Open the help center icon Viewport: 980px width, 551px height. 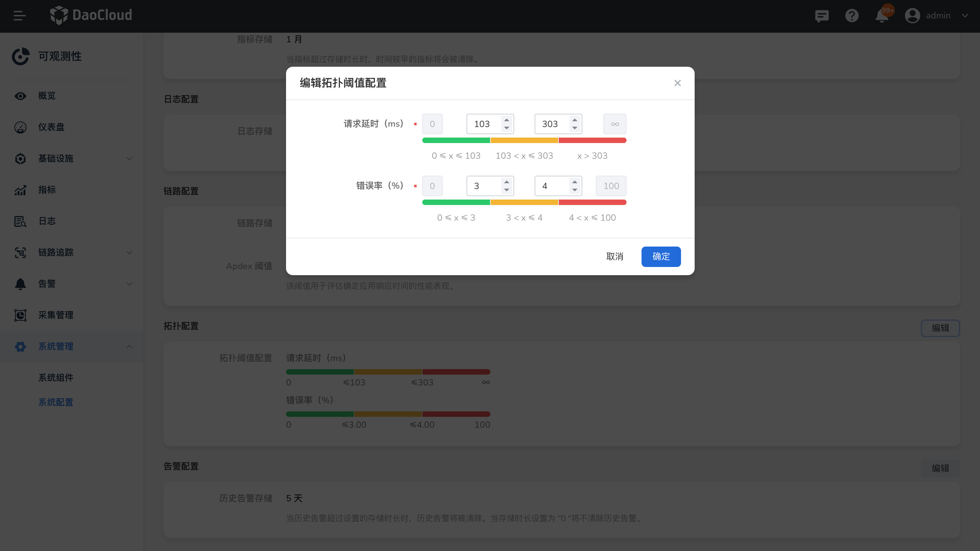852,16
